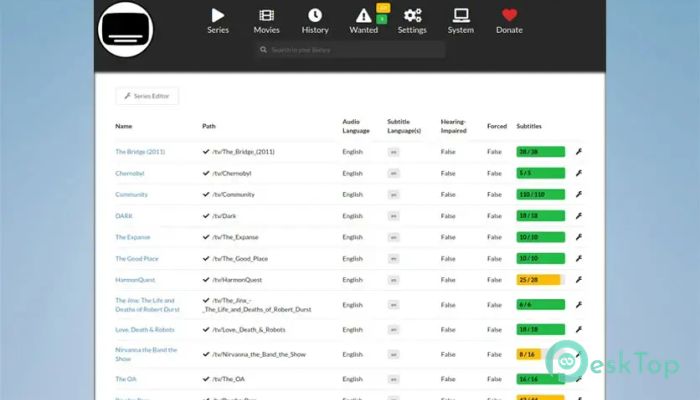Edit The Good Place with wrench icon

(x=579, y=258)
